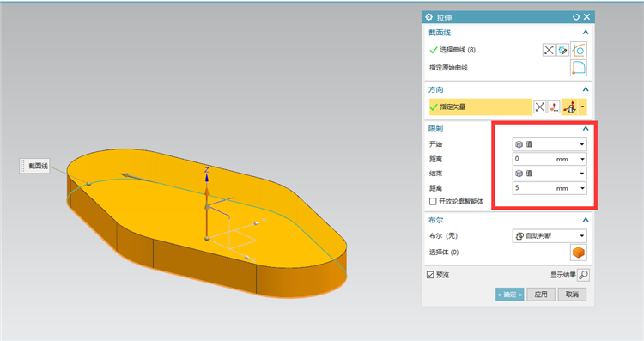The height and width of the screenshot is (341, 644).
Task: Click the orange 选择体 body icon
Action: [x=579, y=253]
